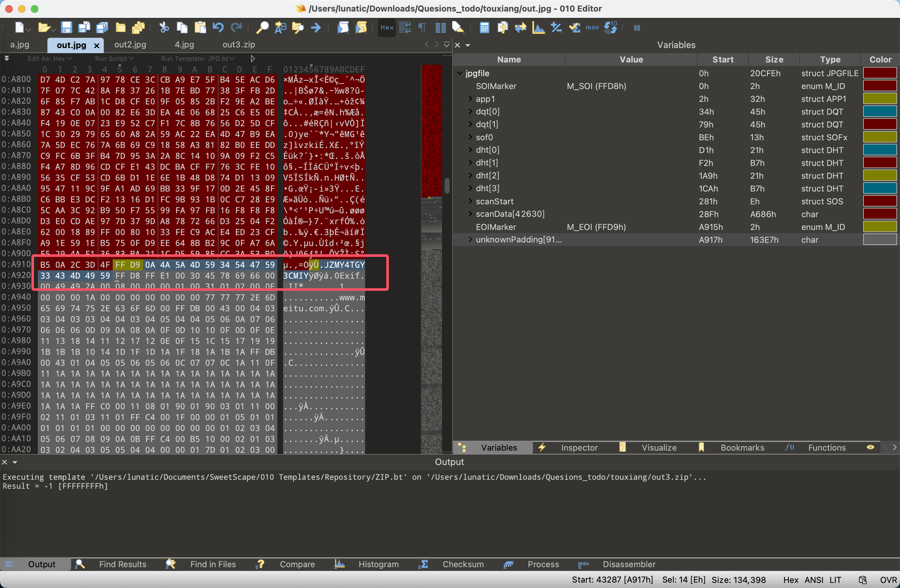Click the mov Disassembler toolbar icon
The image size is (900, 588).
592,28
